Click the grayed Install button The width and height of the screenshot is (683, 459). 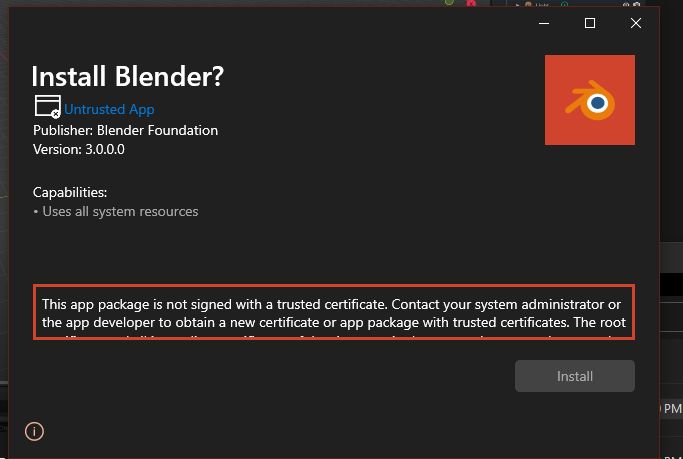575,376
